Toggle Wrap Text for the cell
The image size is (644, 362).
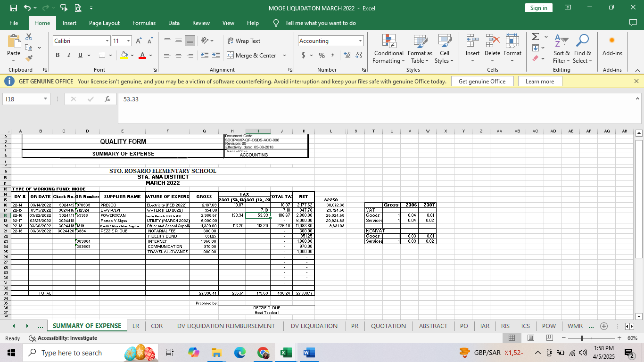point(244,41)
